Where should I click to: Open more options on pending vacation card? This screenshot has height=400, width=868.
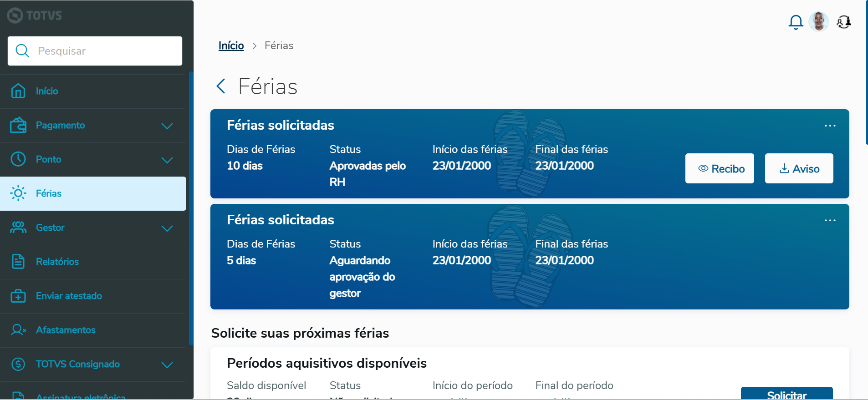tap(830, 220)
